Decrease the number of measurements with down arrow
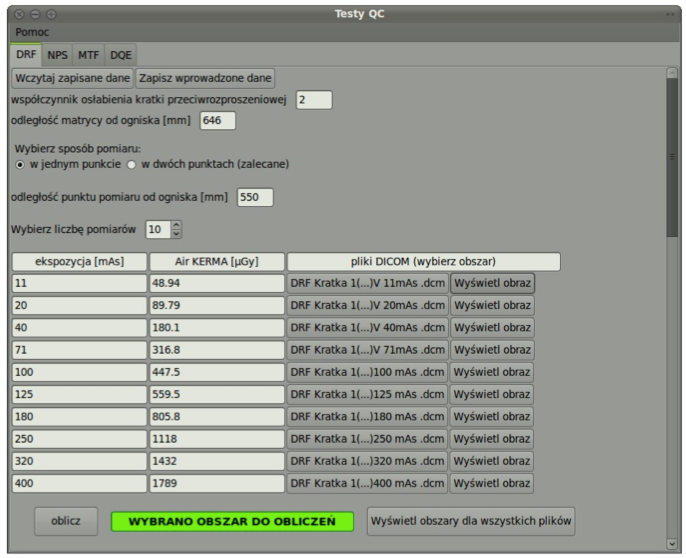Viewport: 686px width, 558px height. (x=177, y=234)
